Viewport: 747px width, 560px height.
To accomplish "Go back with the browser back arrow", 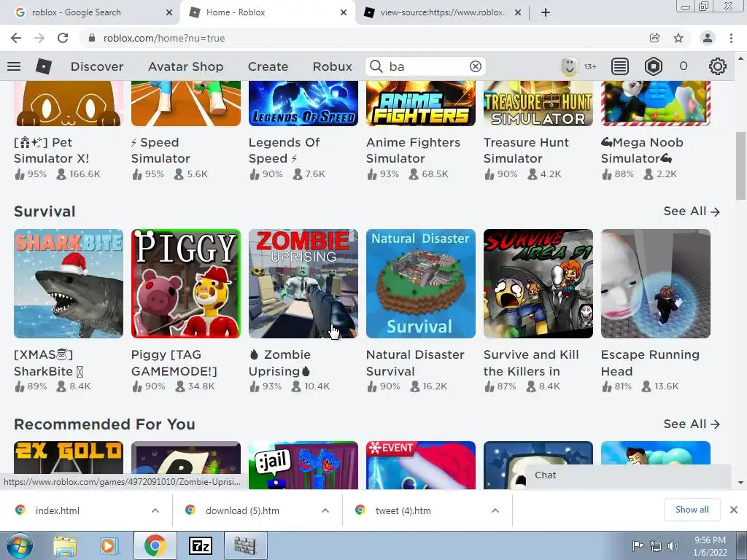I will (16, 38).
